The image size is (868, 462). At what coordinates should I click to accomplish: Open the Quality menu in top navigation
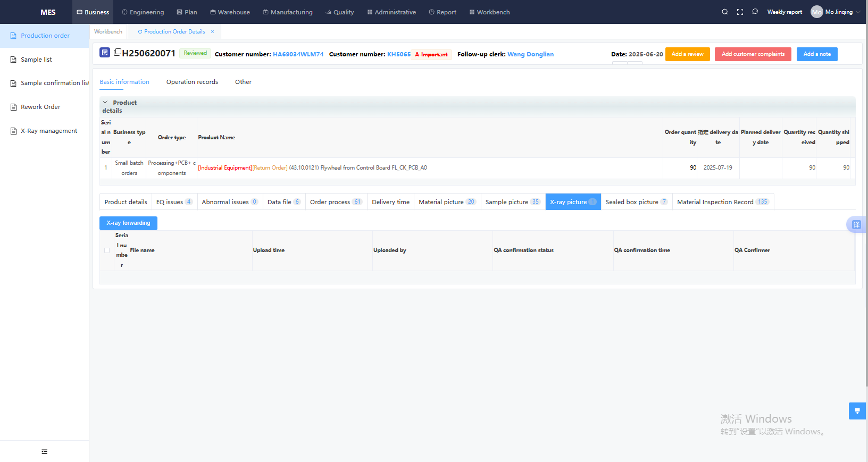[x=339, y=12]
